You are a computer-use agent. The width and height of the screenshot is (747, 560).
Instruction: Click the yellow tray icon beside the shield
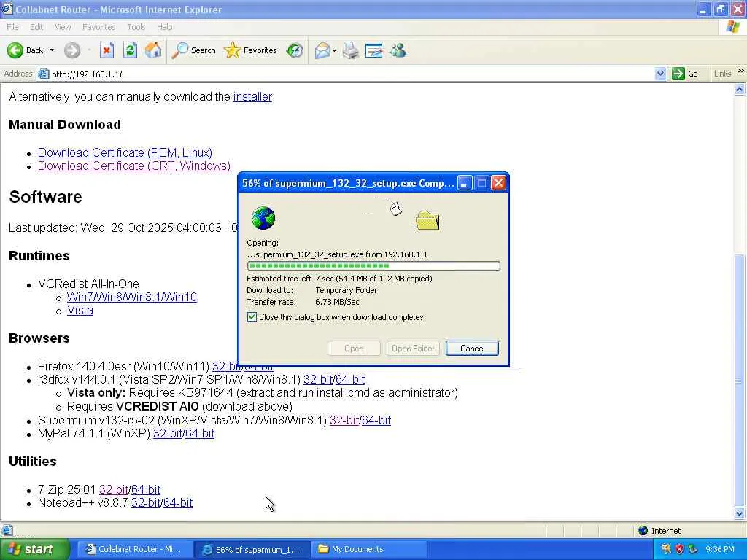click(x=666, y=549)
